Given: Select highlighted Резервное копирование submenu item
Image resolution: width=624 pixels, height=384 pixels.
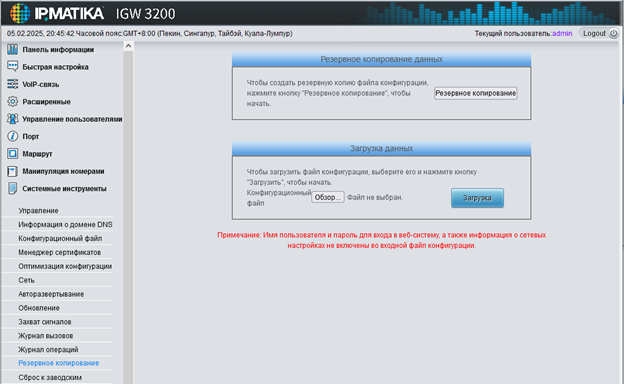Looking at the screenshot, I should [58, 363].
